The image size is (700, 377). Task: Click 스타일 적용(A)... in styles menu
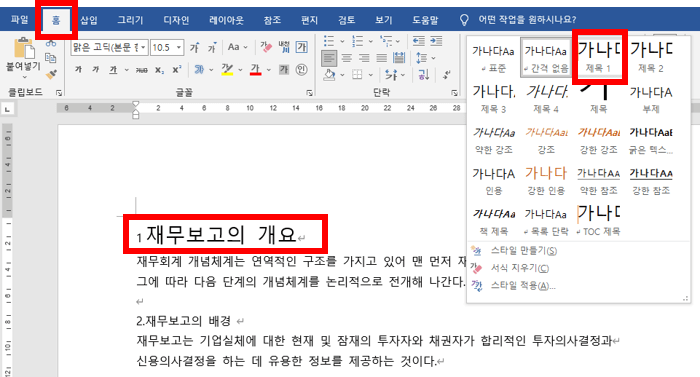pos(523,285)
